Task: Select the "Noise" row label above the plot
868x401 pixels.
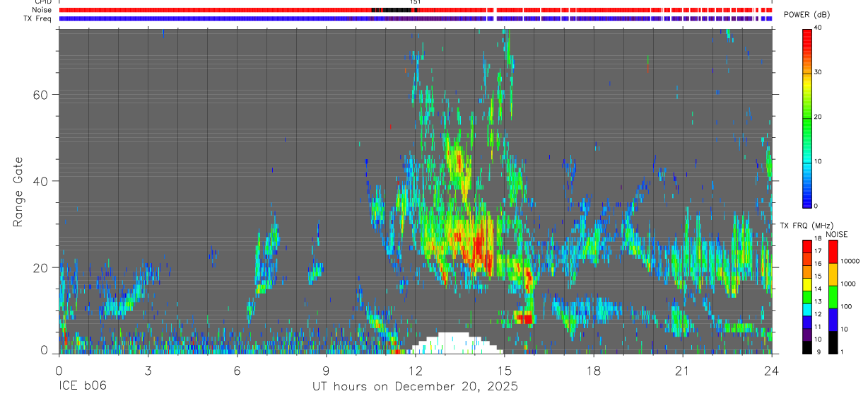Action: [x=42, y=10]
